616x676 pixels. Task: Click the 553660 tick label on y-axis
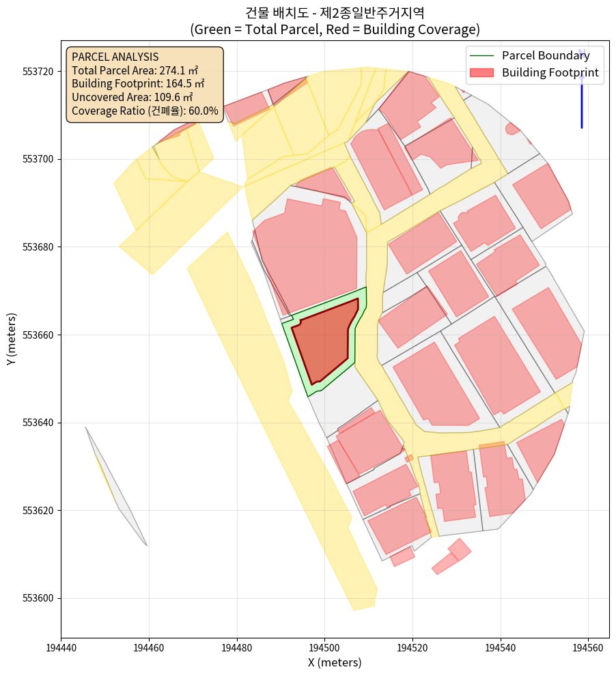point(39,335)
